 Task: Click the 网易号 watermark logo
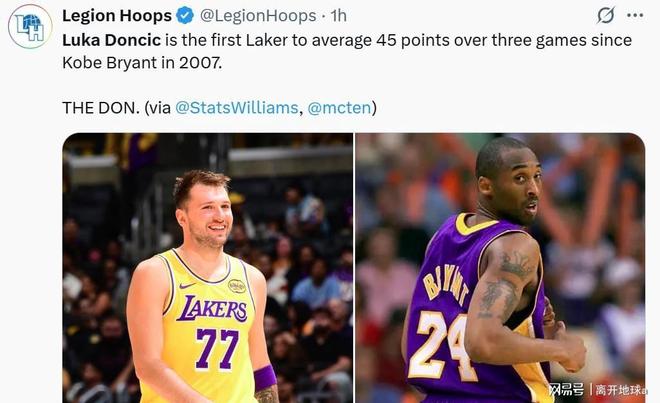(565, 389)
